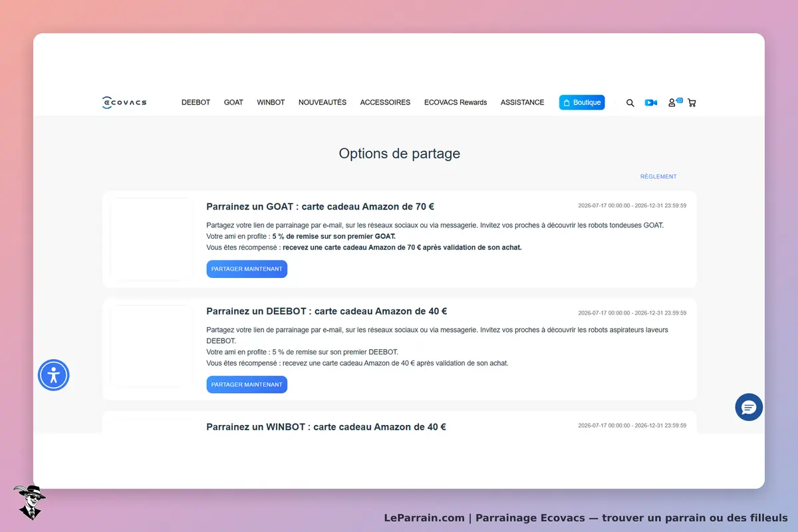Viewport: 798px width, 532px height.
Task: Open the search magnifier icon
Action: click(x=630, y=103)
